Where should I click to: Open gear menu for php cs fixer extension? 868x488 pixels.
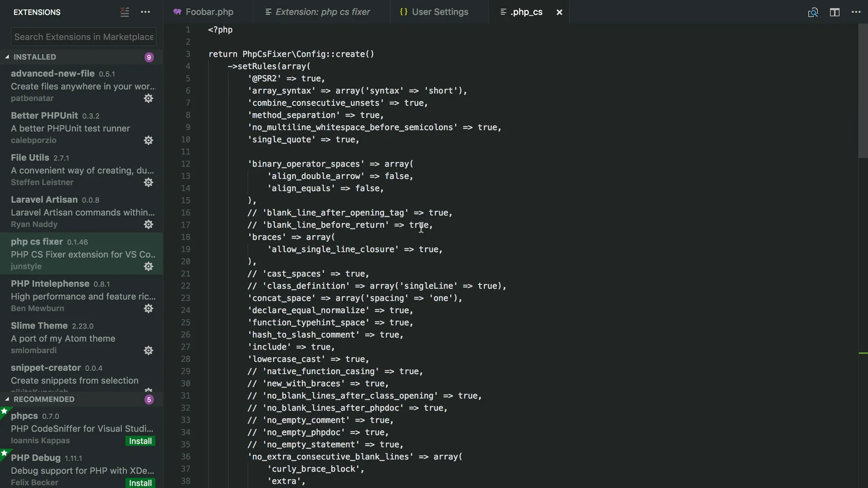tap(148, 267)
